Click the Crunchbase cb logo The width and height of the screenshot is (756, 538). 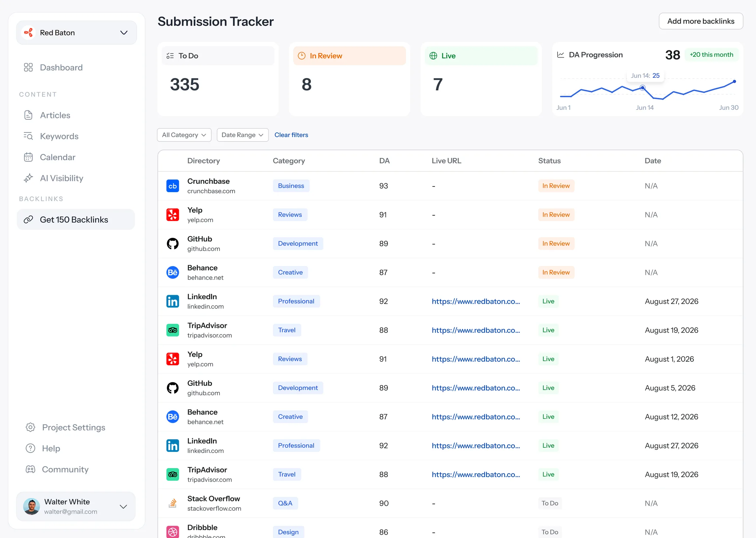coord(173,186)
